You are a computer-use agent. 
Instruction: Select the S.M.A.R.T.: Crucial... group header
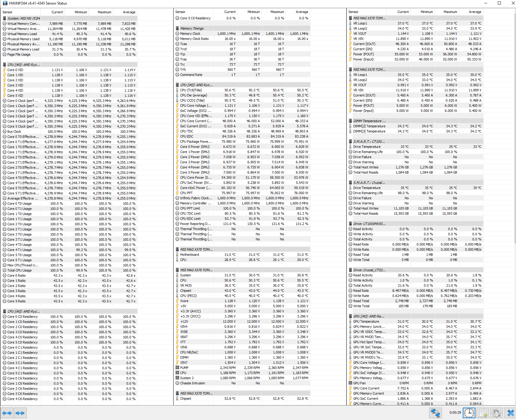[416, 183]
